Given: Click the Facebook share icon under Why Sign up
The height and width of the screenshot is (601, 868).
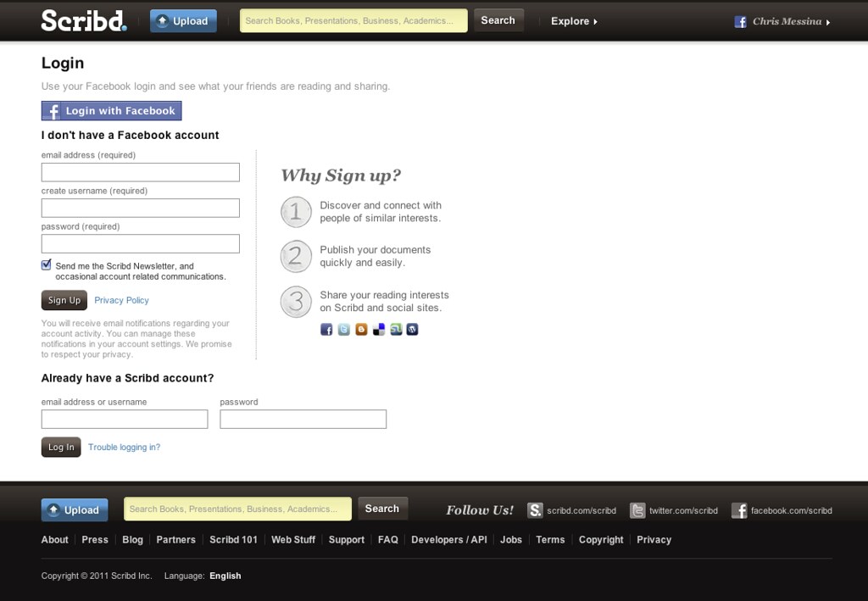Looking at the screenshot, I should click(326, 330).
